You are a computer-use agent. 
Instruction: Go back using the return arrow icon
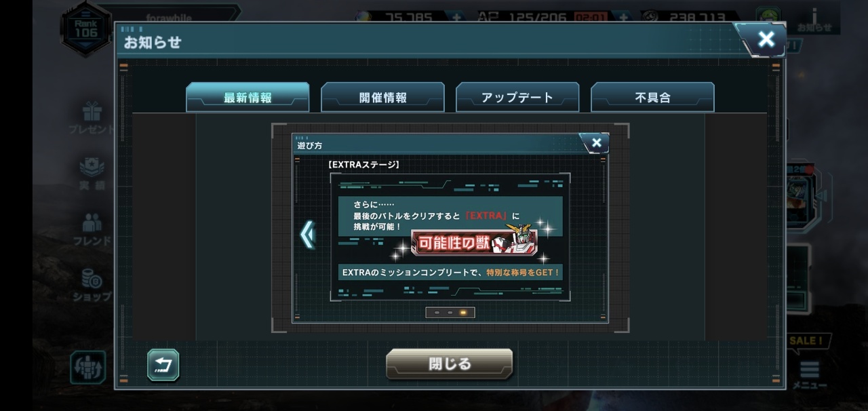pos(163,365)
